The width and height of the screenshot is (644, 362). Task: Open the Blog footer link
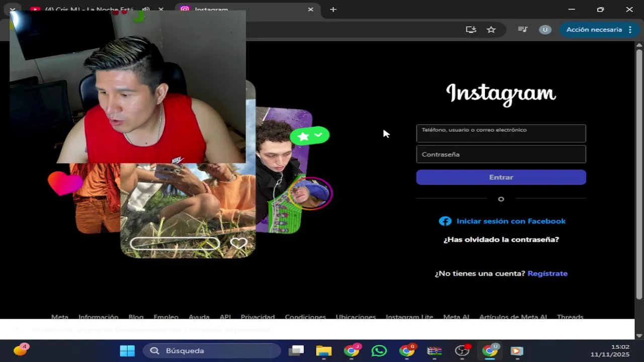coord(136,317)
